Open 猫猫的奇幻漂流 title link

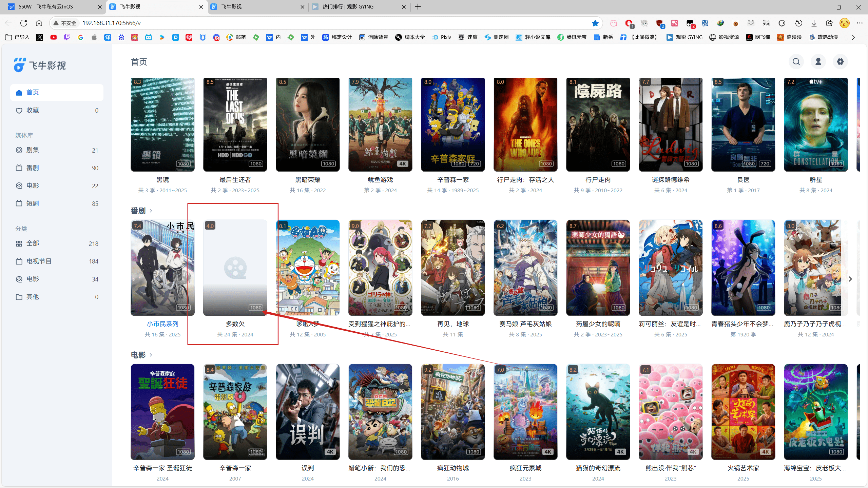598,468
